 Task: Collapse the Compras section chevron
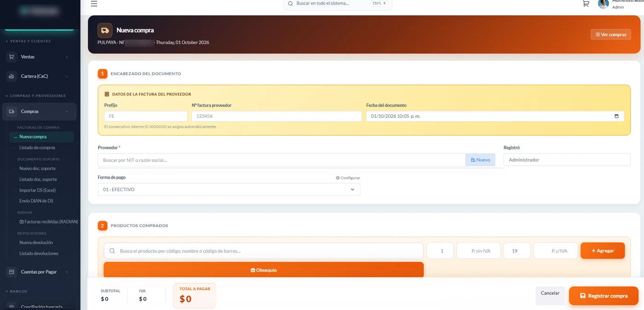67,111
